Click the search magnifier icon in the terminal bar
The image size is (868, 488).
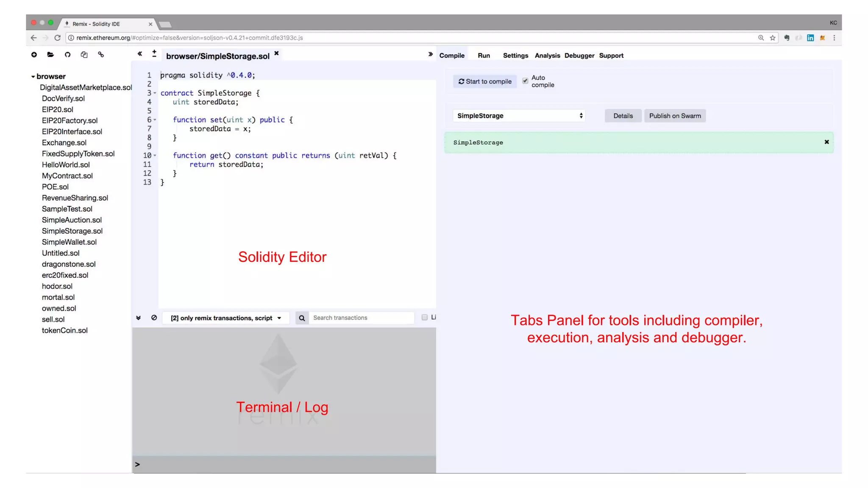[x=302, y=318]
